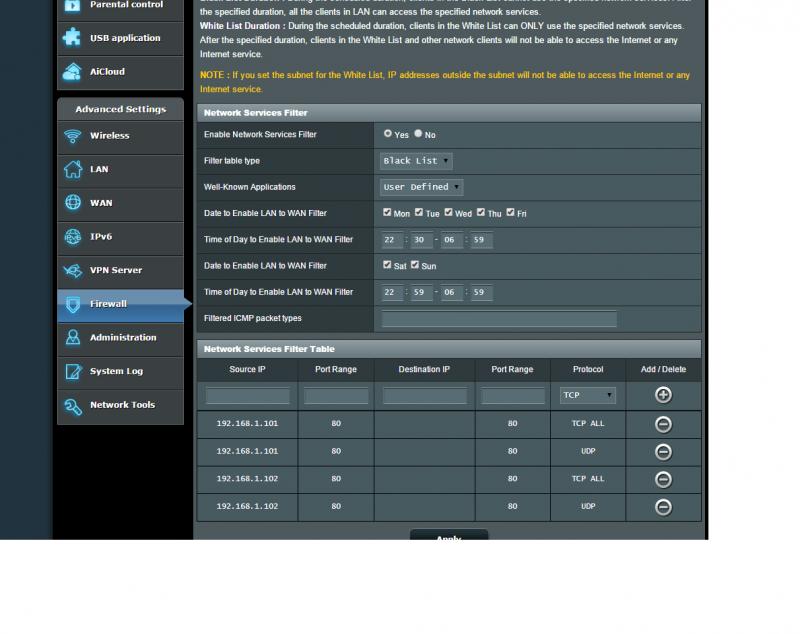Open the Wireless settings menu

[x=120, y=136]
